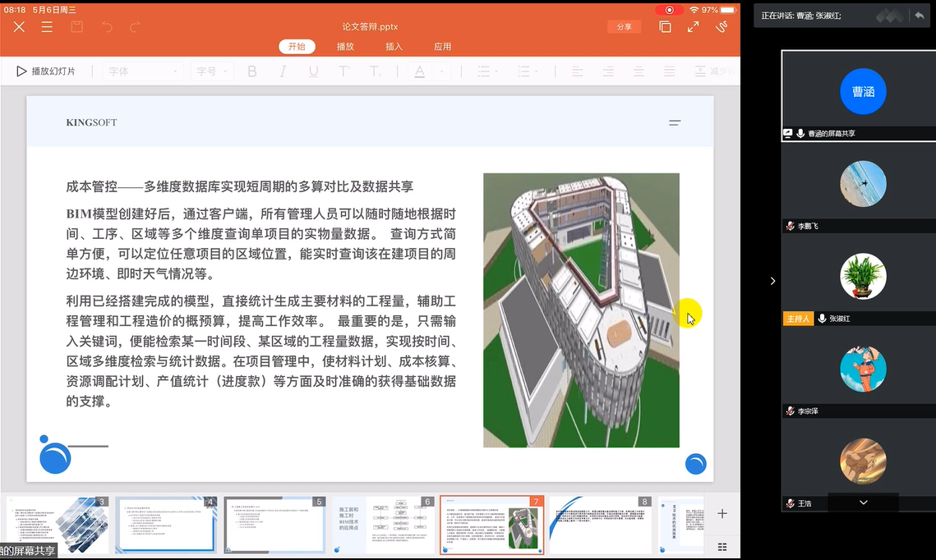This screenshot has height=560, width=936.
Task: Expand the participant list down arrow
Action: tap(863, 502)
